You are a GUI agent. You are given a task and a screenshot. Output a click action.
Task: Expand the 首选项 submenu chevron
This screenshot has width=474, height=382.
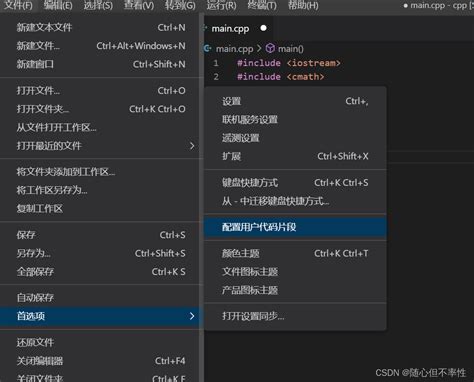point(192,316)
